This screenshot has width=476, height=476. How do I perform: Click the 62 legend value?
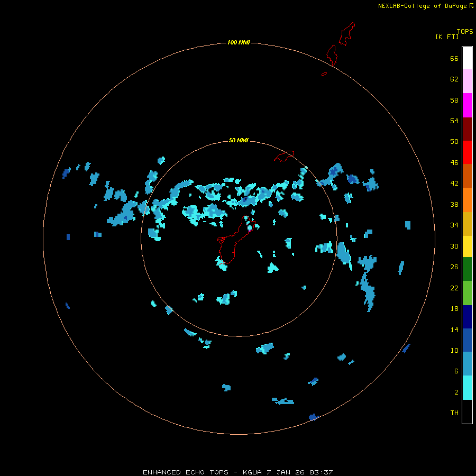(x=454, y=79)
